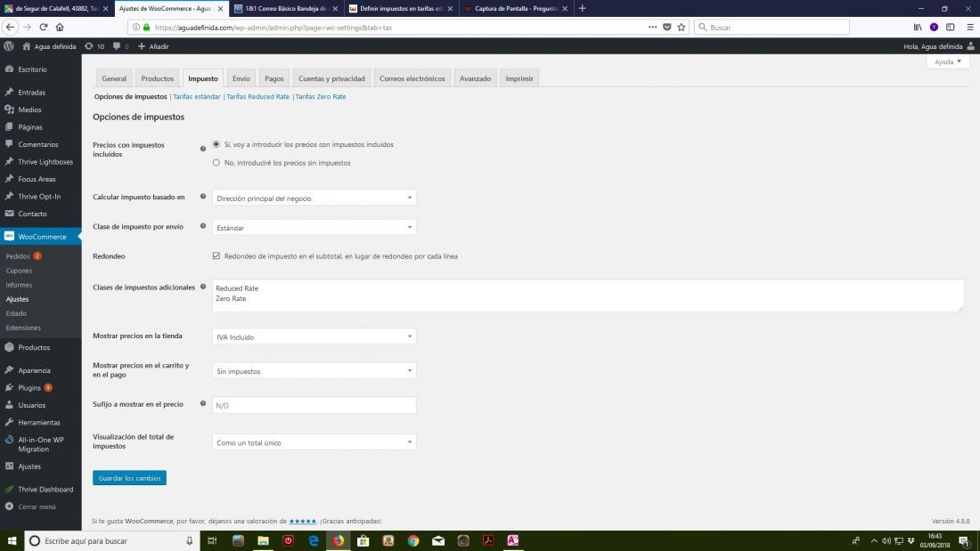The image size is (980, 551).
Task: Open Google Chrome from taskbar
Action: click(x=413, y=540)
